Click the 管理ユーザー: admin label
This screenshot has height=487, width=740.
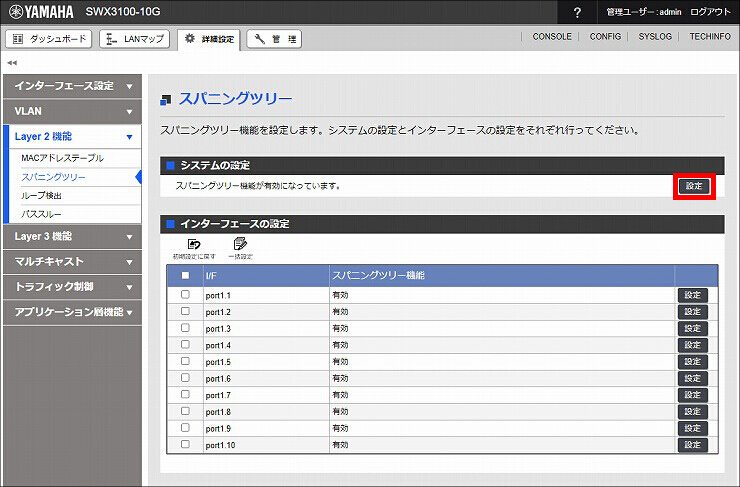click(x=644, y=12)
